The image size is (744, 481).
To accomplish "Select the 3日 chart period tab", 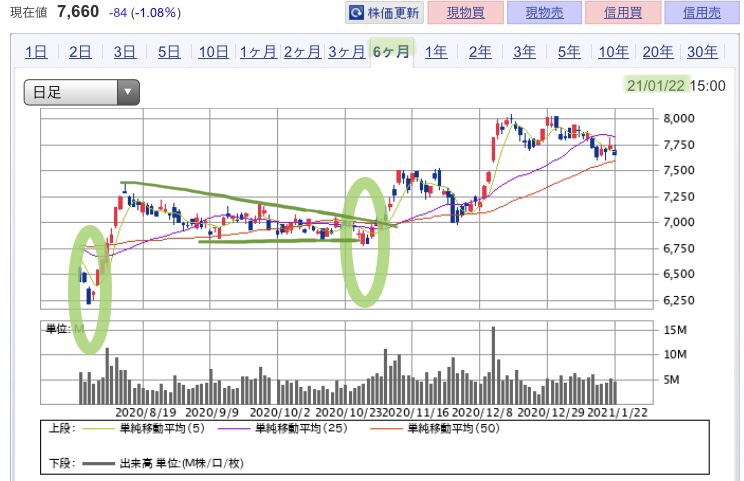I will coord(125,52).
